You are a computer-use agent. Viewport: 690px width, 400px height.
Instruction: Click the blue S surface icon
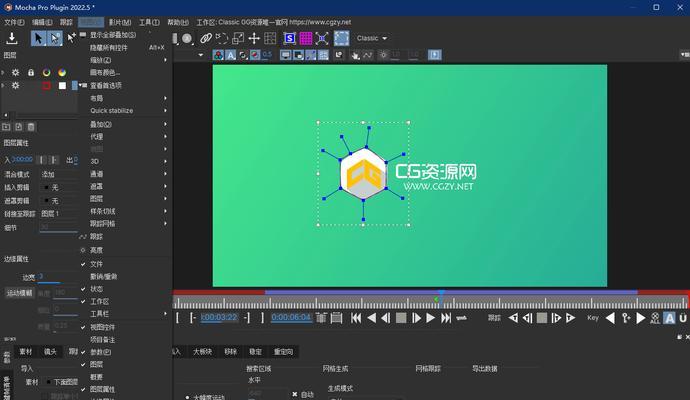(x=290, y=38)
